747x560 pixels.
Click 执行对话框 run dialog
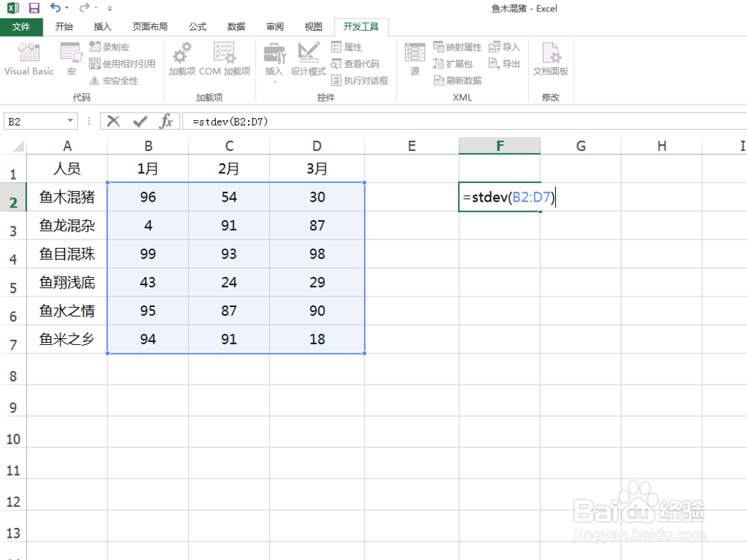pos(360,80)
